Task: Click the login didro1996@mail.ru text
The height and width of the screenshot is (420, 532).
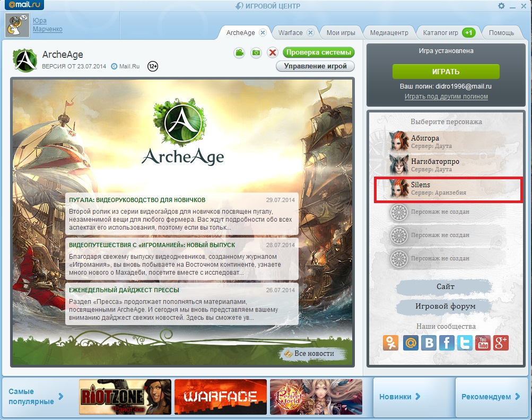Action: point(464,86)
